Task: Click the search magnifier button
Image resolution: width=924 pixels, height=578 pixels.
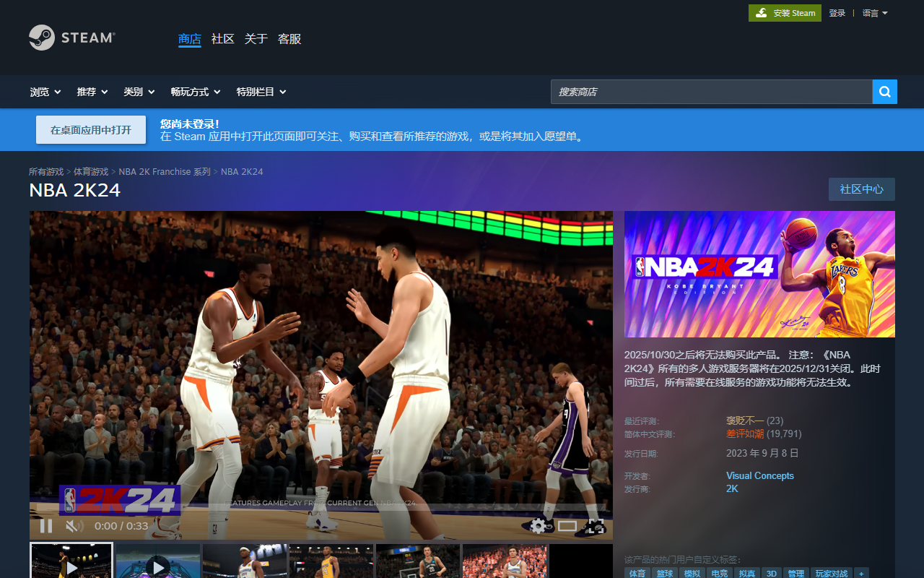Action: (x=885, y=92)
